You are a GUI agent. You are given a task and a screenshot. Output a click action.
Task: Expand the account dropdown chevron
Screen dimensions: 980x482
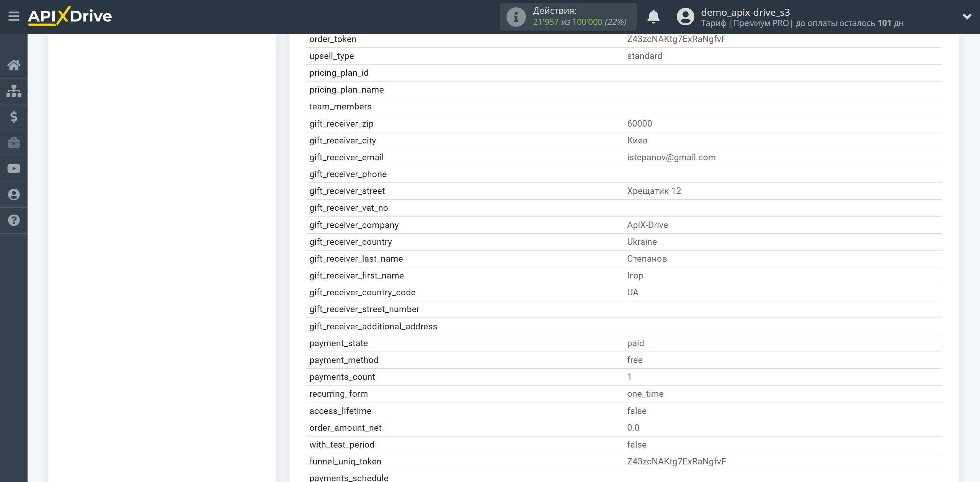[x=967, y=17]
